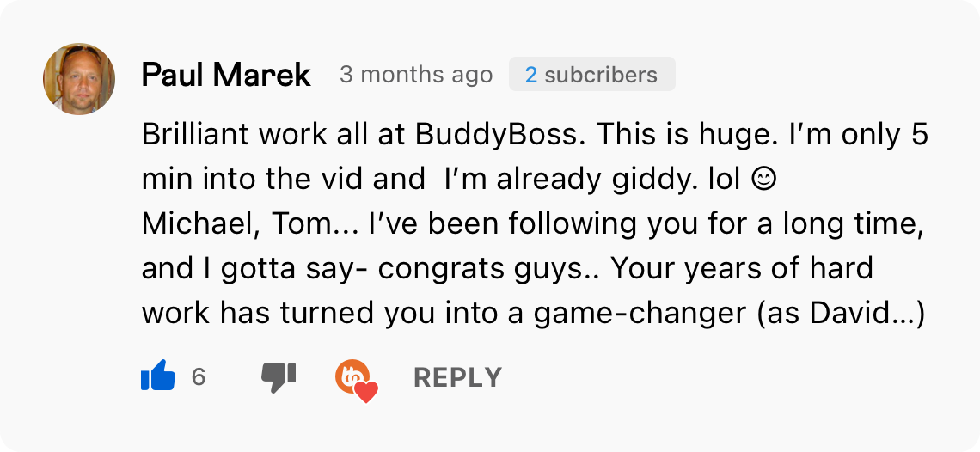980x452 pixels.
Task: Open the Paul Marek author name link
Action: [x=225, y=75]
